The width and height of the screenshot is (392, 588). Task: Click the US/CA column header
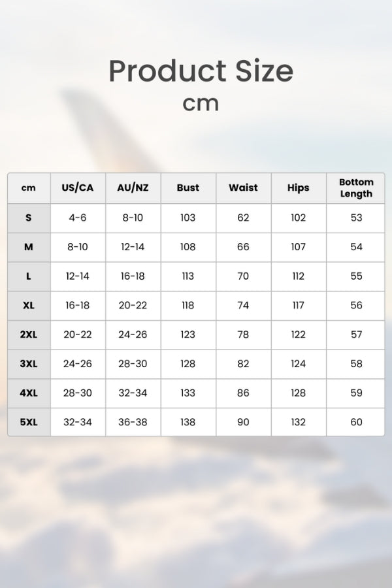[78, 188]
